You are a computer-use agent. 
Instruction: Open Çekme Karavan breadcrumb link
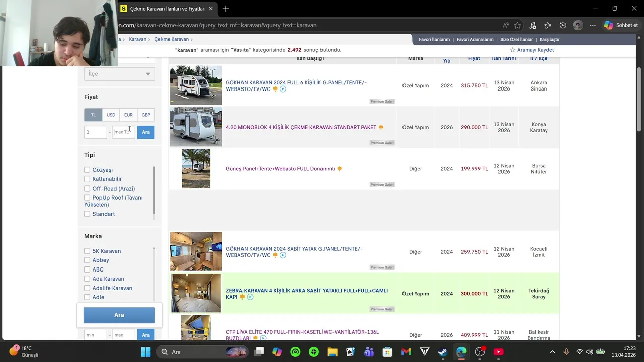pyautogui.click(x=172, y=39)
